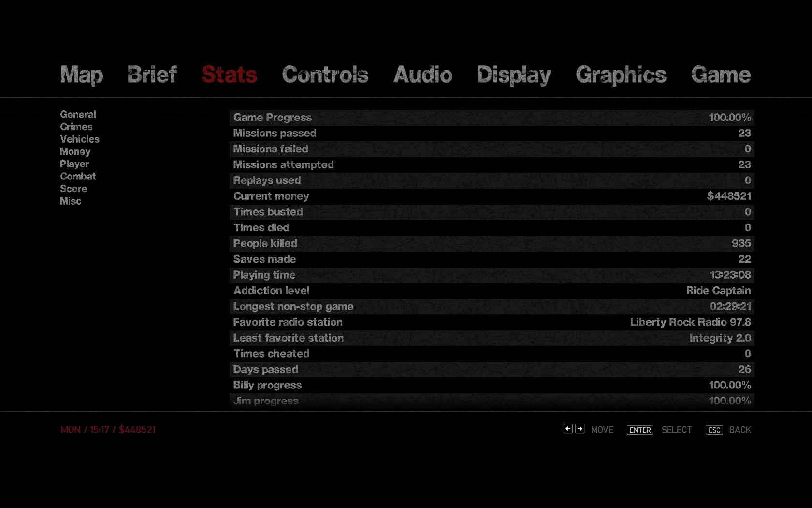812x508 pixels.
Task: Select the Score stats category
Action: point(73,189)
